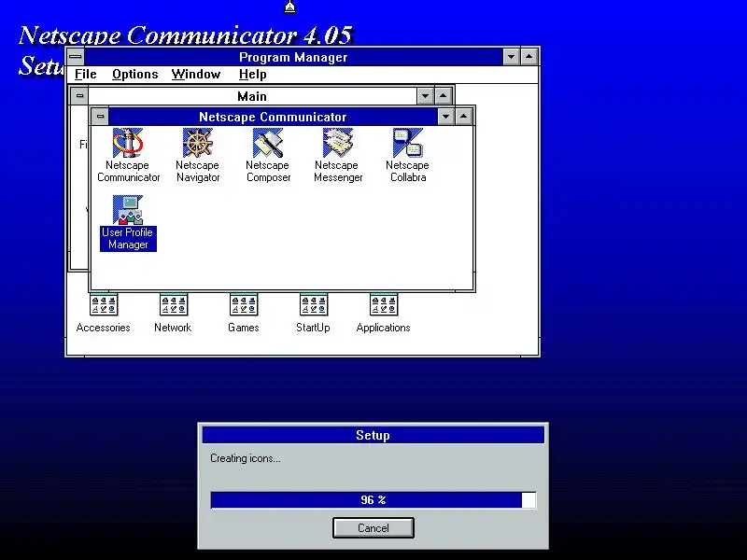Screen dimensions: 747x560
Task: Open Program Manager's control menu box
Action: pos(76,57)
